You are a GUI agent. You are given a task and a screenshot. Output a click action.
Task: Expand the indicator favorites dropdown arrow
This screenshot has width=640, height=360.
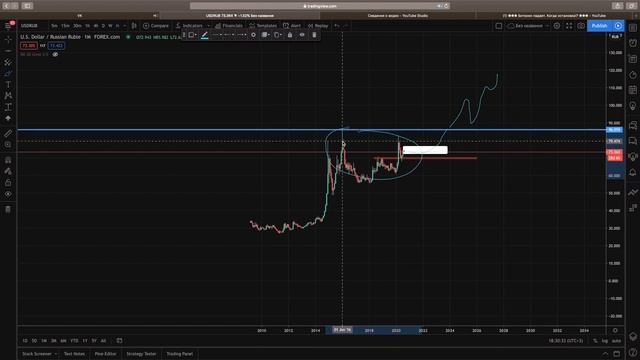(208, 26)
